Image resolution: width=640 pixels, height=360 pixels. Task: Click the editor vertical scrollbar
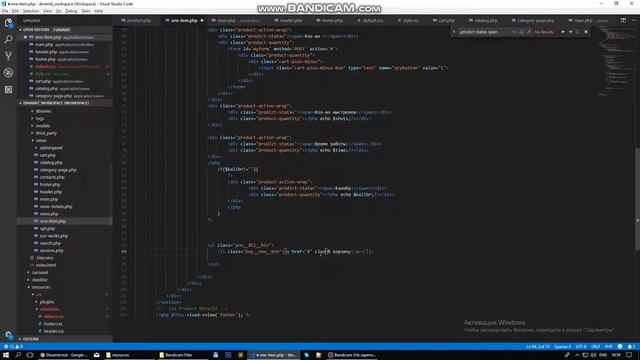pos(637,198)
